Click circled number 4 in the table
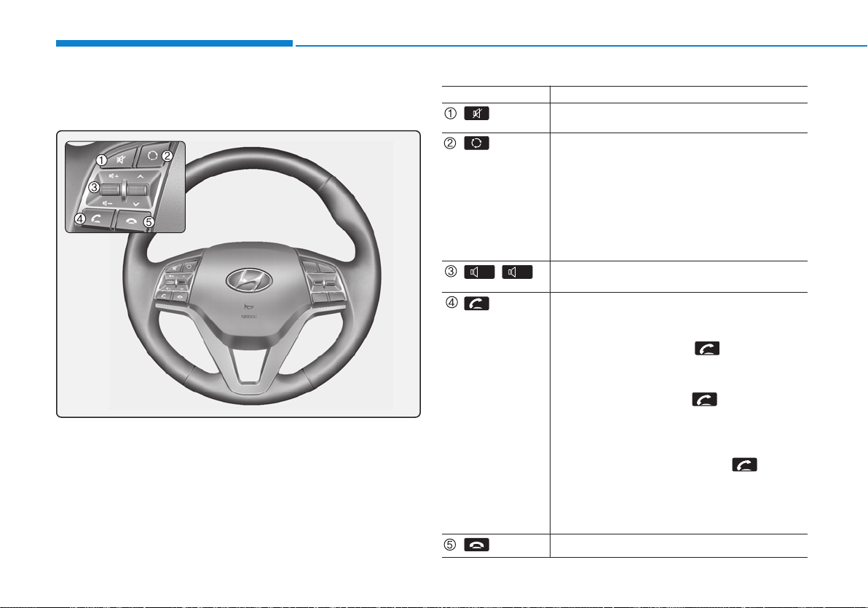The width and height of the screenshot is (868, 608). [x=451, y=302]
